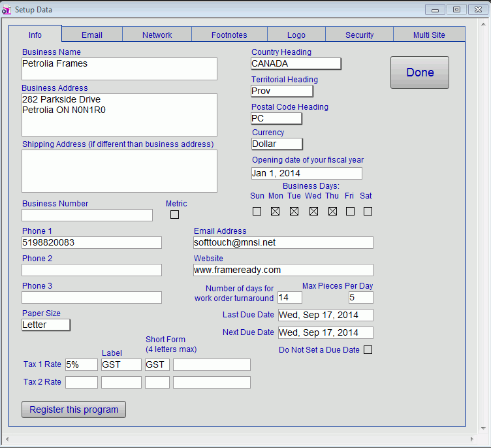The image size is (491, 448).
Task: Open the Country Heading dropdown
Action: click(296, 63)
